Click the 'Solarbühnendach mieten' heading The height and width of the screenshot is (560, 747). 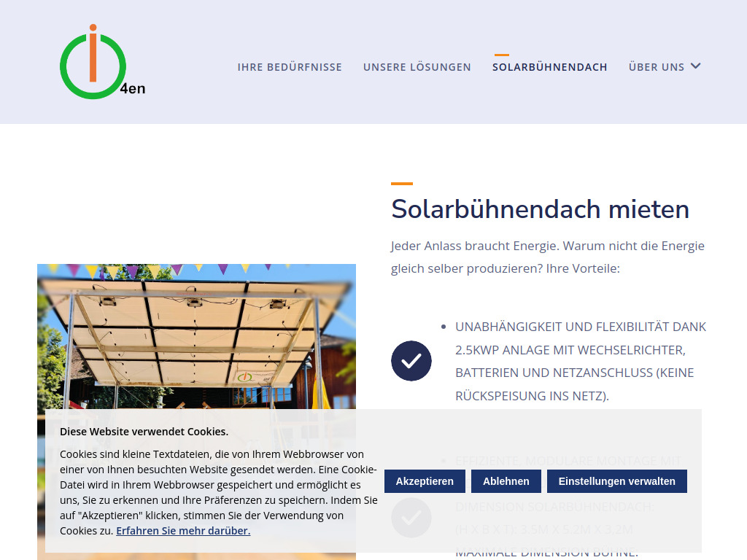(540, 209)
